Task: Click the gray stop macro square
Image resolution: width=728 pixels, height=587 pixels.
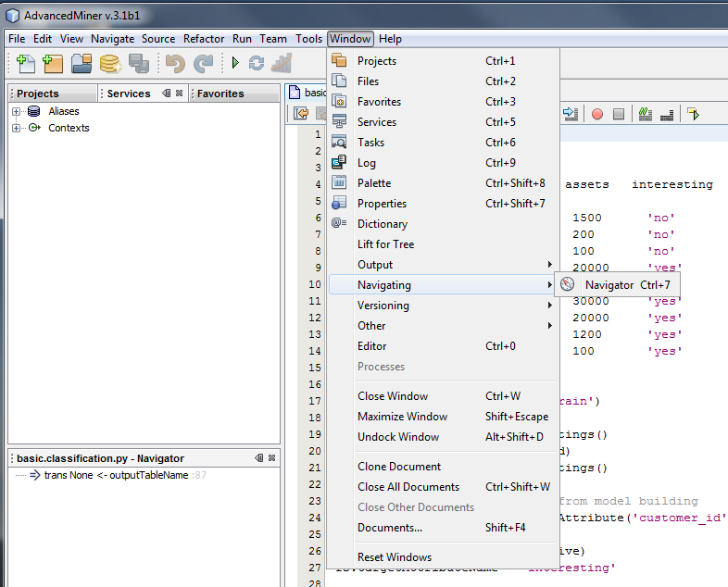Action: [619, 114]
